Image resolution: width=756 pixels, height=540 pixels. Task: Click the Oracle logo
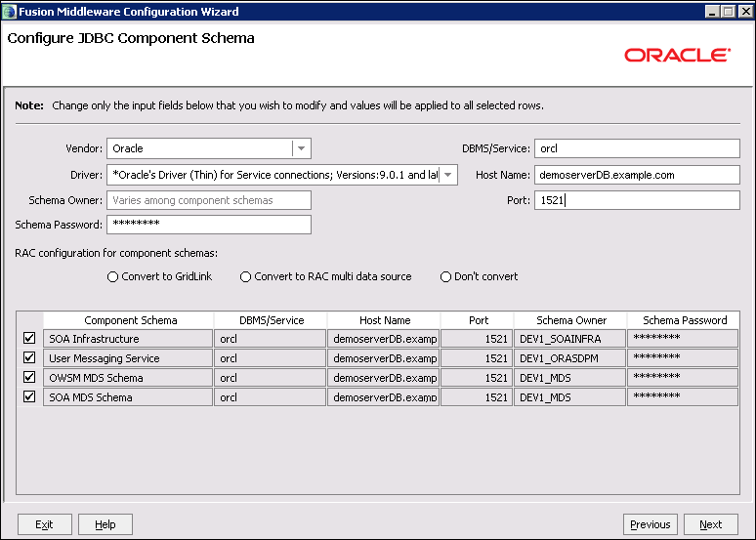pyautogui.click(x=677, y=55)
